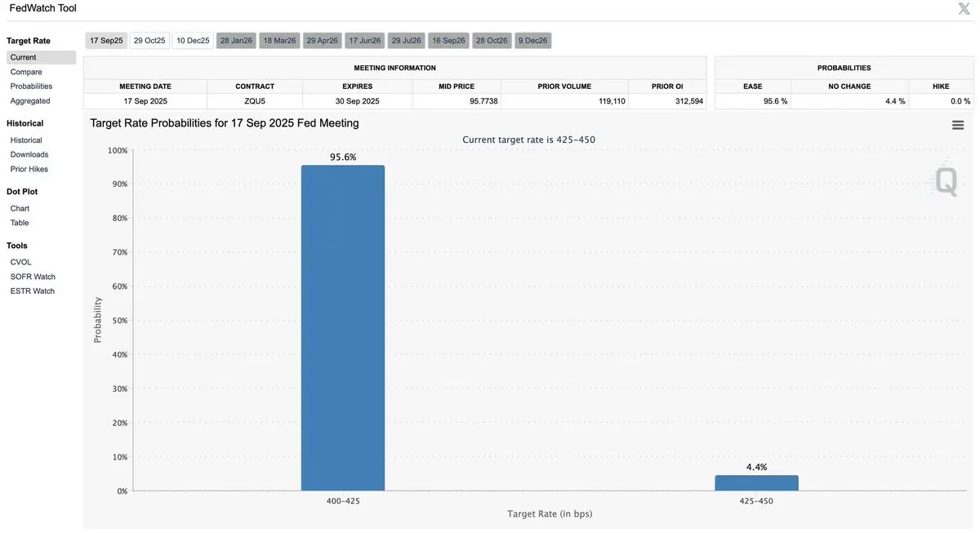Viewport: 980px width, 533px height.
Task: Go to Aggregated target rate view
Action: click(30, 101)
